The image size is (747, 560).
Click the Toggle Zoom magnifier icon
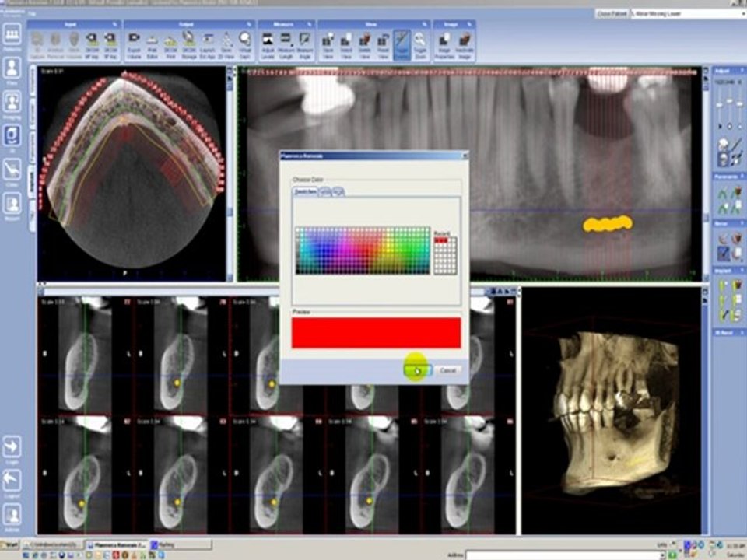click(419, 46)
